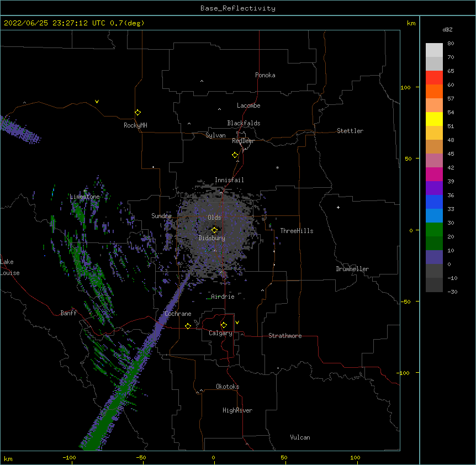
Task: Click the light blue 30-33 dBZ legend swatch
Action: click(434, 216)
